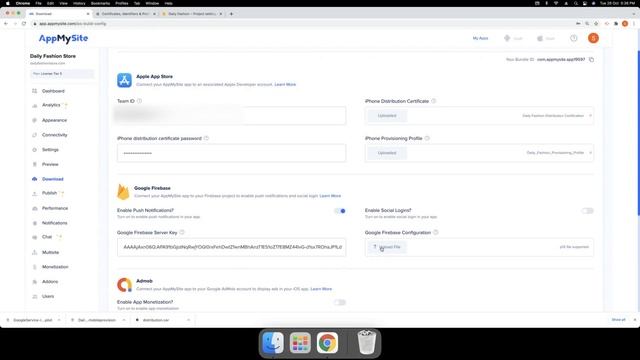640x360 pixels.
Task: Show iPhone Provisioning Profile info tooltip
Action: coord(427,138)
